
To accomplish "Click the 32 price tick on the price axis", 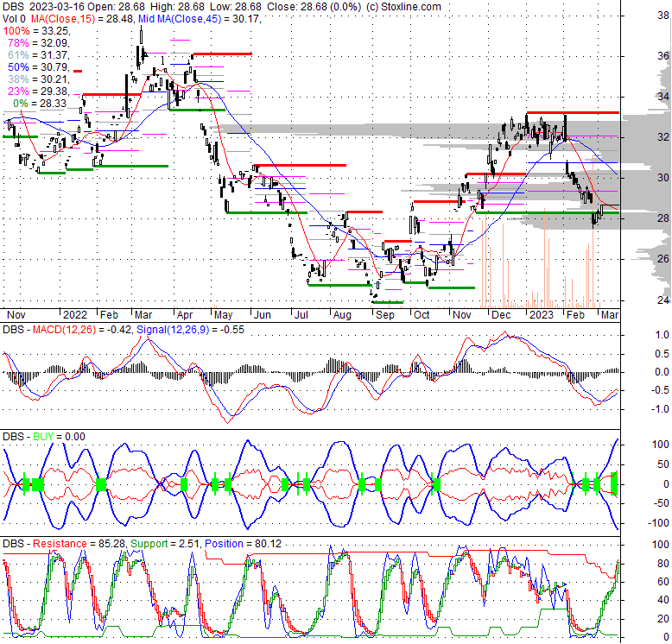I will [663, 136].
